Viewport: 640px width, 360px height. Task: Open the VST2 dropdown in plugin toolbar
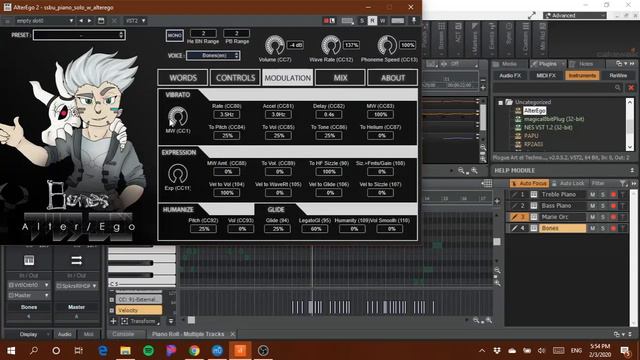136,20
